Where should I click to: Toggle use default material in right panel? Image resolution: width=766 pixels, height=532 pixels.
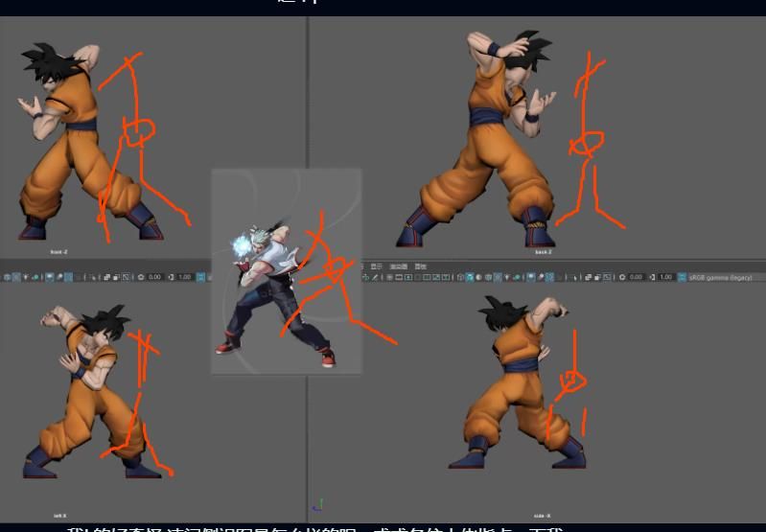coord(478,277)
